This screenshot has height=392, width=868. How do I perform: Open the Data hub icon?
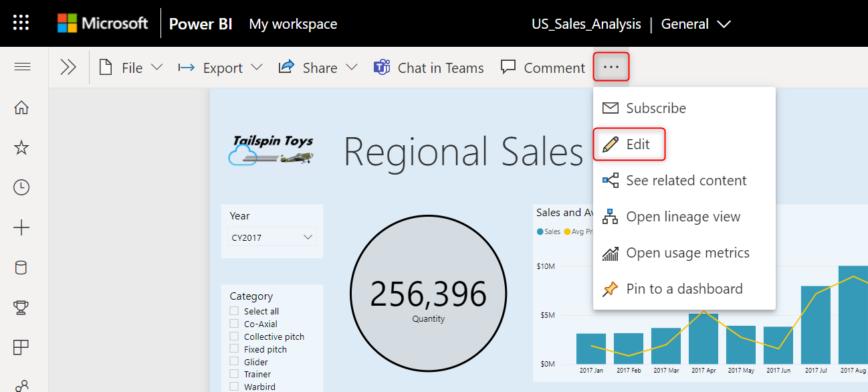coord(21,267)
